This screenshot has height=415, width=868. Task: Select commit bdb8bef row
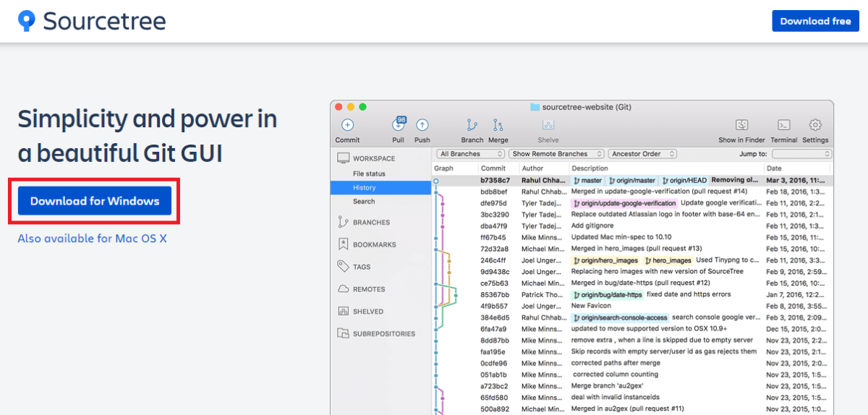pyautogui.click(x=632, y=192)
